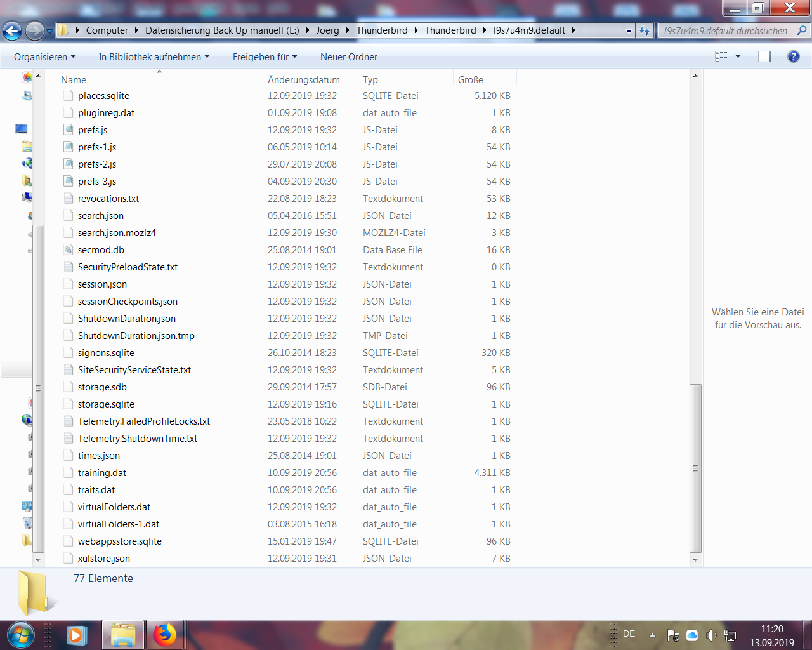Refresh the l9s7u4m9.default folder view

[x=645, y=30]
